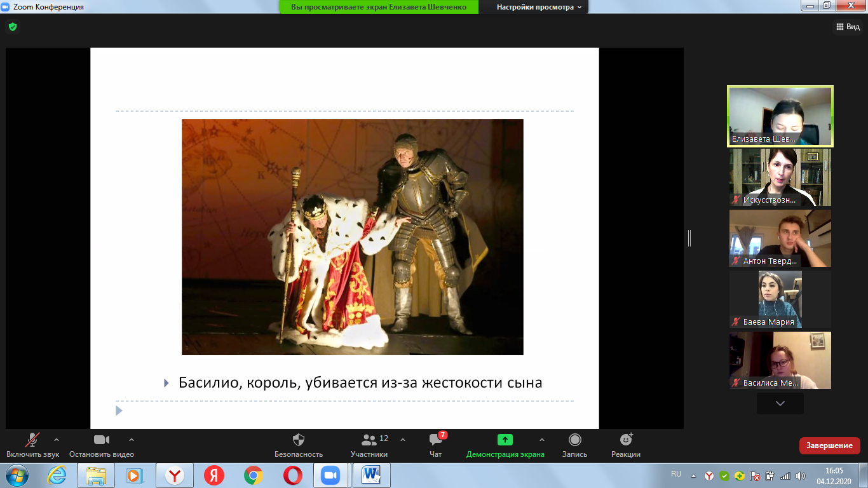Viewport: 868px width, 488px height.
Task: Open File Explorer from taskbar
Action: (96, 475)
